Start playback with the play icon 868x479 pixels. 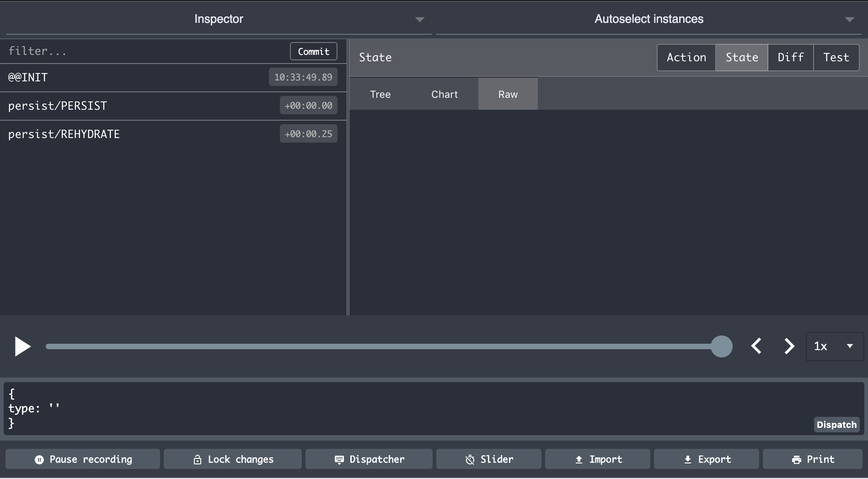point(22,346)
